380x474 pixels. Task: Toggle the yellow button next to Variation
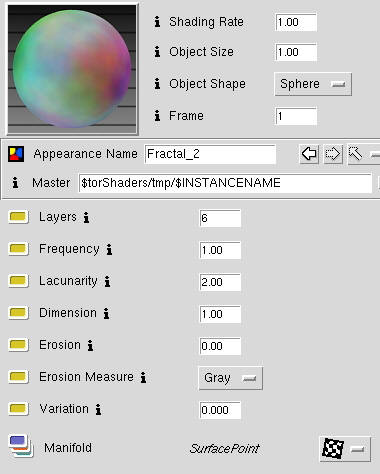pos(18,409)
